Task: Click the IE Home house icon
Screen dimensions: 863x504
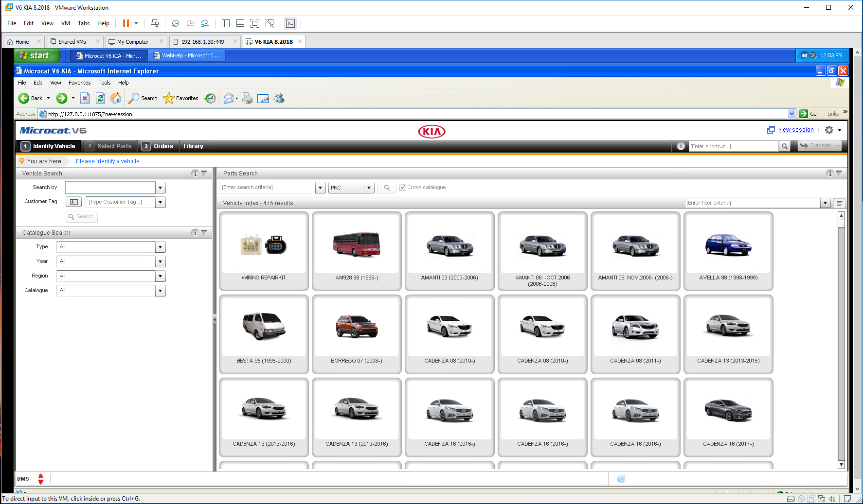Action: [x=116, y=98]
